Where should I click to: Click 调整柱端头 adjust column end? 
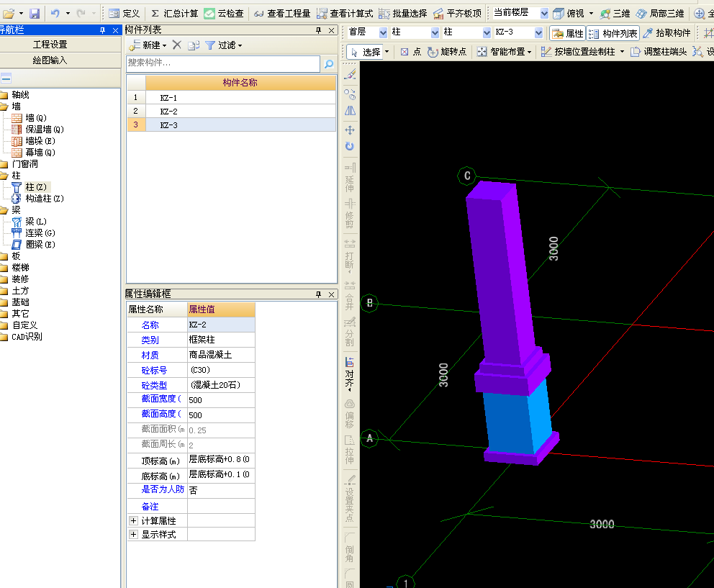(659, 52)
